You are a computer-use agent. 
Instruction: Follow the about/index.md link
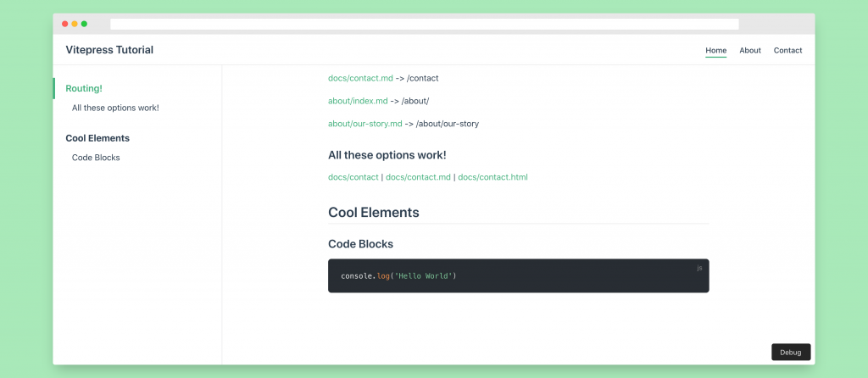click(x=358, y=101)
